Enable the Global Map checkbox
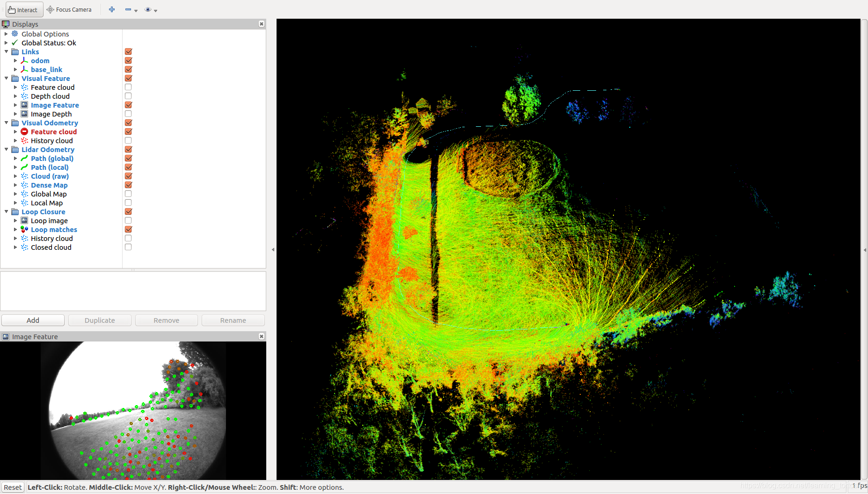868x494 pixels. pos(128,194)
